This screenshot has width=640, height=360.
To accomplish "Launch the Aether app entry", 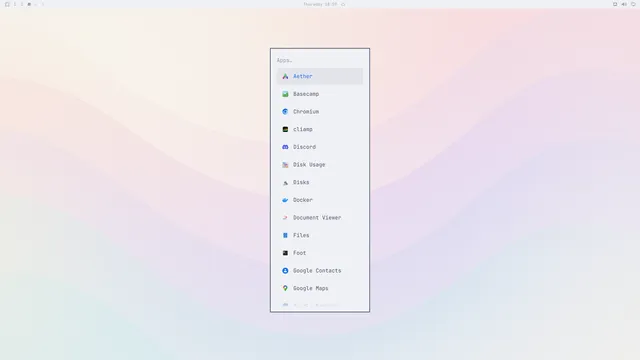I will click(320, 76).
